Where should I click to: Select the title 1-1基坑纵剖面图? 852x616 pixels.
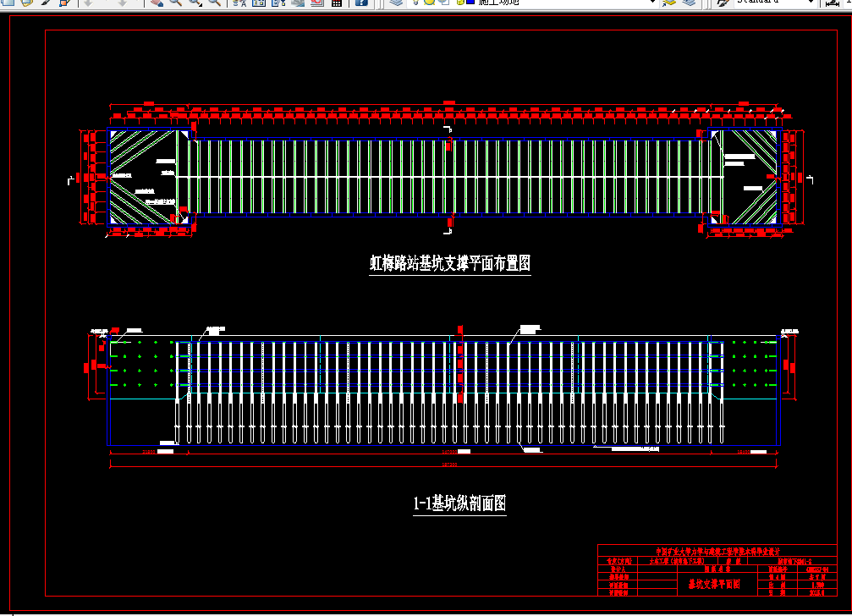tap(459, 503)
